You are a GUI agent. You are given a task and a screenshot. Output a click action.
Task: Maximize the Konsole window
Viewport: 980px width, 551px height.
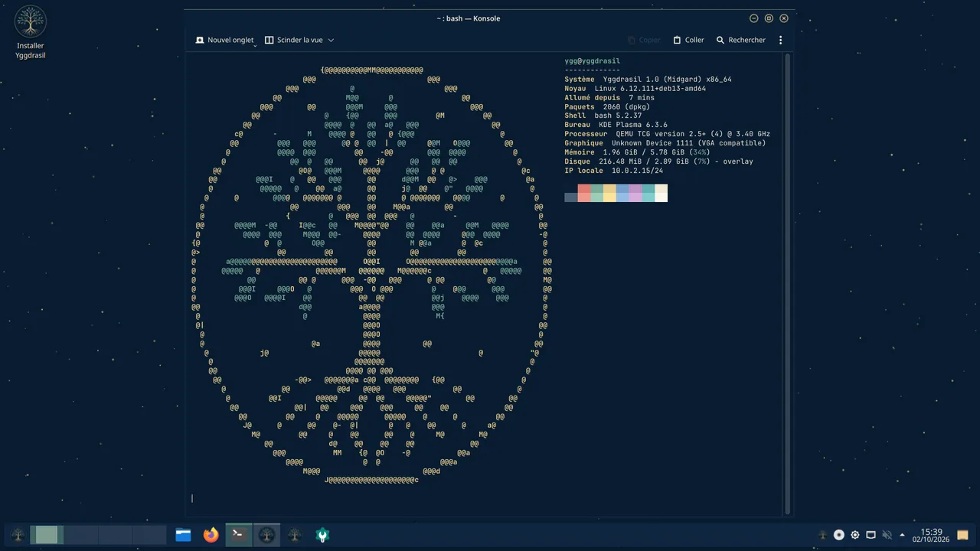point(769,18)
